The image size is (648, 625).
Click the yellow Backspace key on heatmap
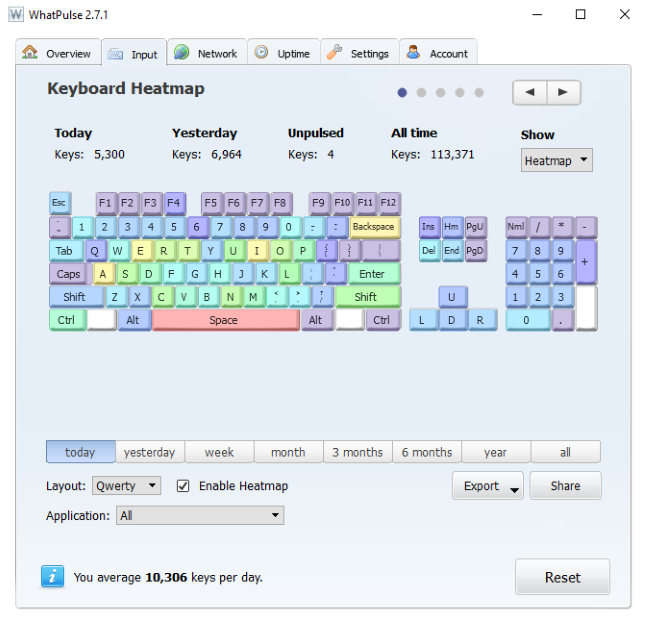(375, 227)
